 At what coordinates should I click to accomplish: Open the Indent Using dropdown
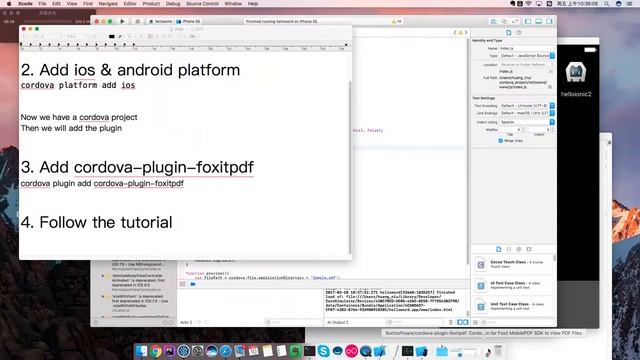[527, 122]
